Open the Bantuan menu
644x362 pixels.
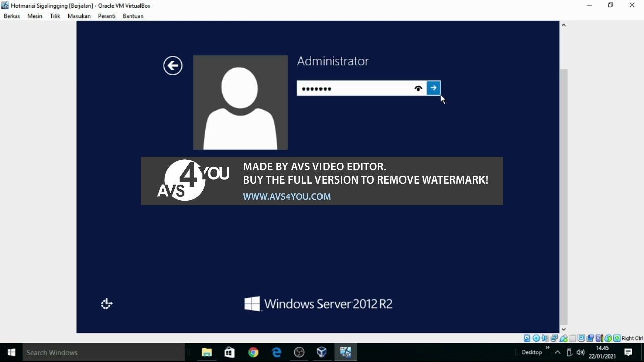tap(133, 16)
